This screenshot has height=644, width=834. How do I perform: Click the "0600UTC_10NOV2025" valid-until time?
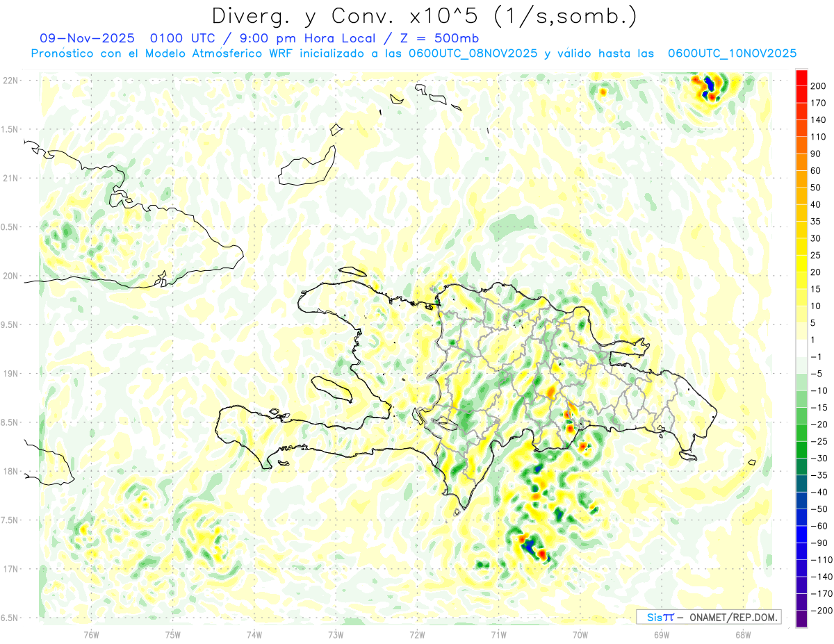pyautogui.click(x=732, y=53)
